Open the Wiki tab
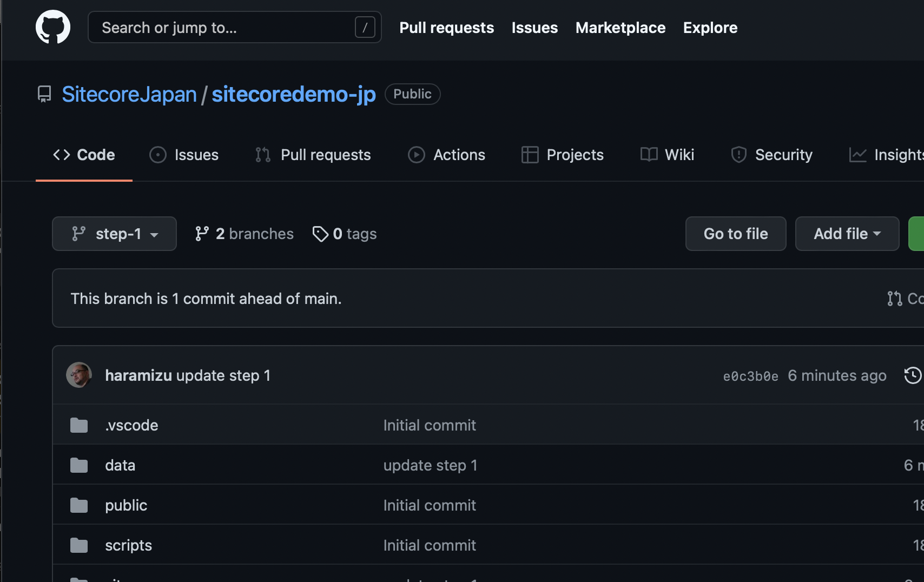 pyautogui.click(x=667, y=155)
